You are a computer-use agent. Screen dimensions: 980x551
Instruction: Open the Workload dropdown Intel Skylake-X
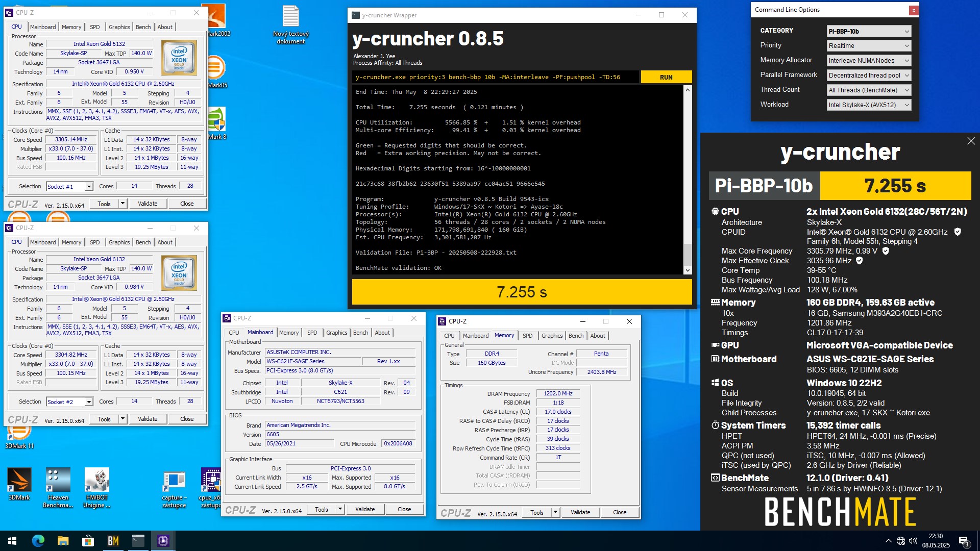tap(869, 105)
